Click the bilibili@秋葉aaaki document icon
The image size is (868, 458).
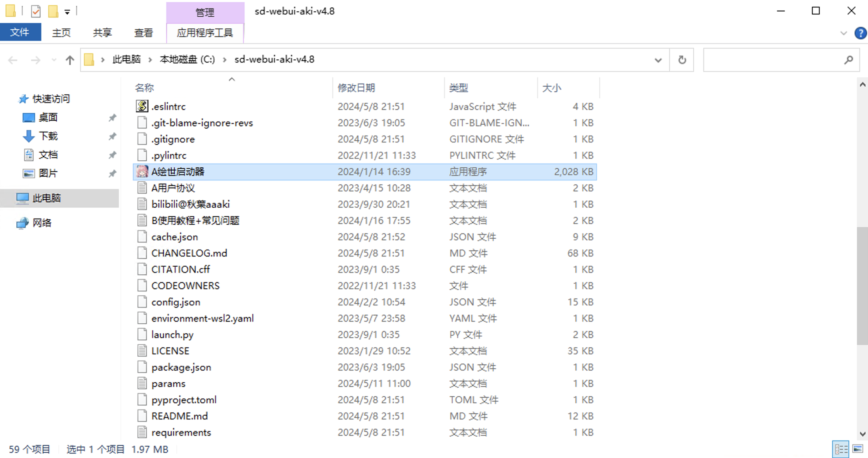pos(142,204)
